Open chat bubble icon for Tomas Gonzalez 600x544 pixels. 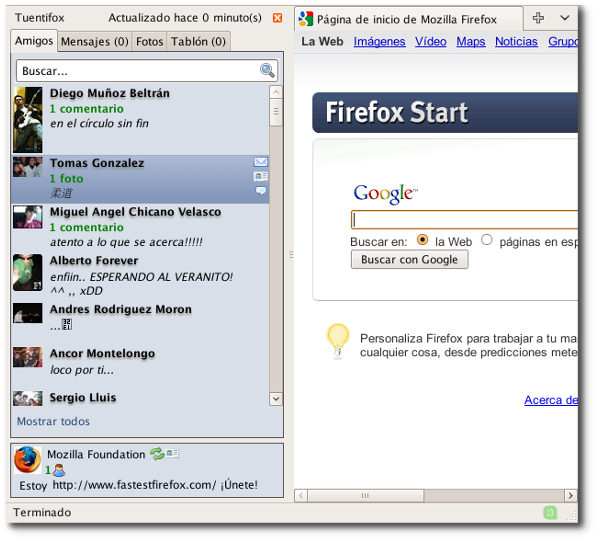coord(261,191)
